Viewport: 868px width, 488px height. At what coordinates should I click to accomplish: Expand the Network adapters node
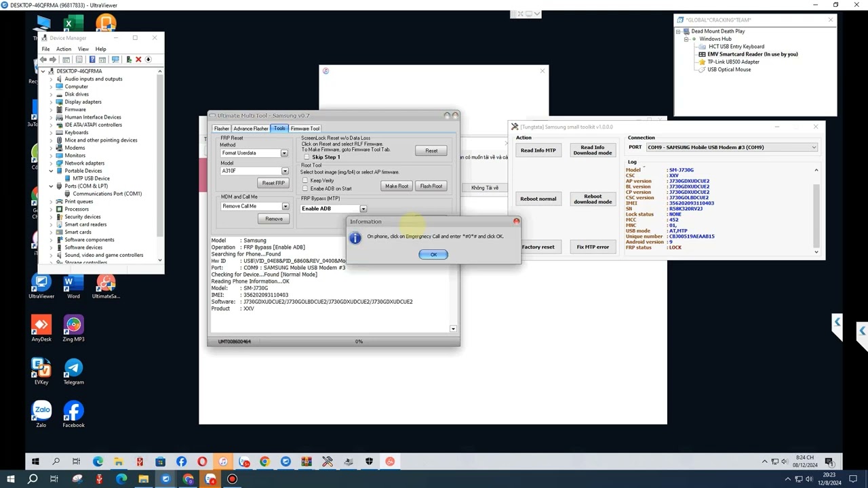51,163
